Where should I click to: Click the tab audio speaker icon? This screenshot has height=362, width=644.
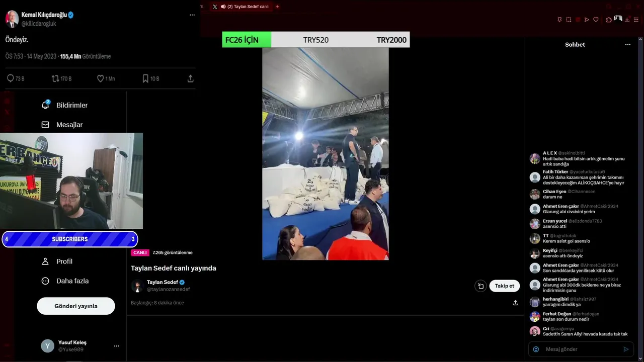[223, 7]
